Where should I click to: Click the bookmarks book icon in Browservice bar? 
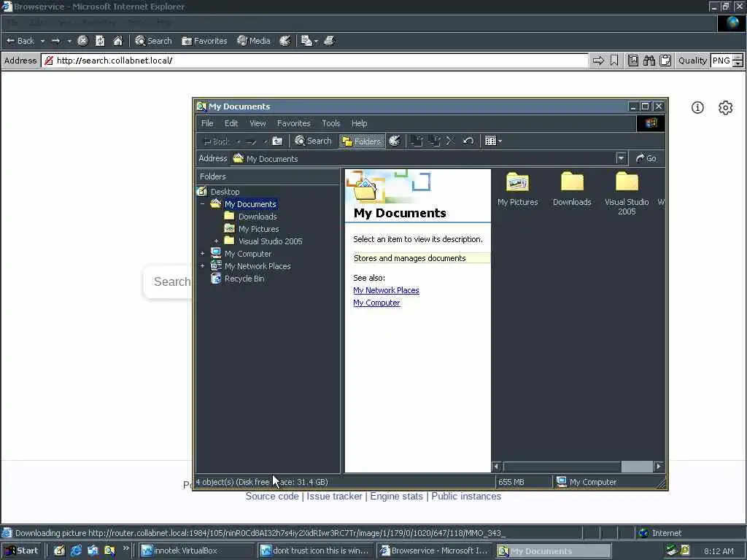632,61
